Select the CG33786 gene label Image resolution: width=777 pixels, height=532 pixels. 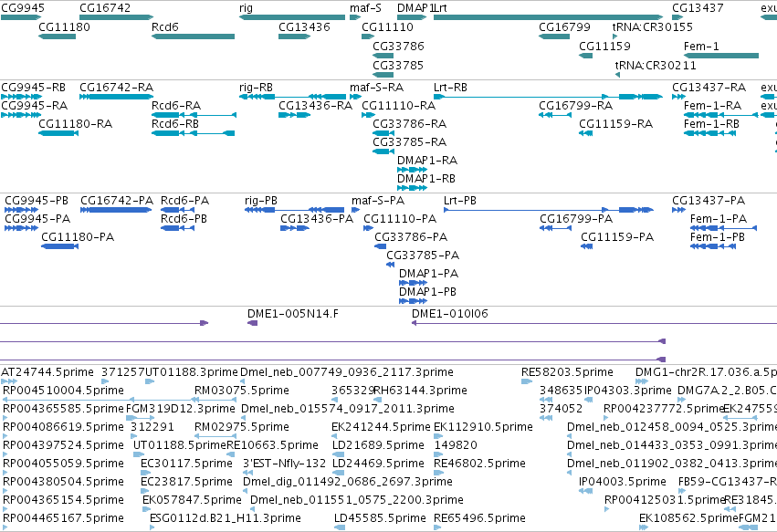point(398,46)
